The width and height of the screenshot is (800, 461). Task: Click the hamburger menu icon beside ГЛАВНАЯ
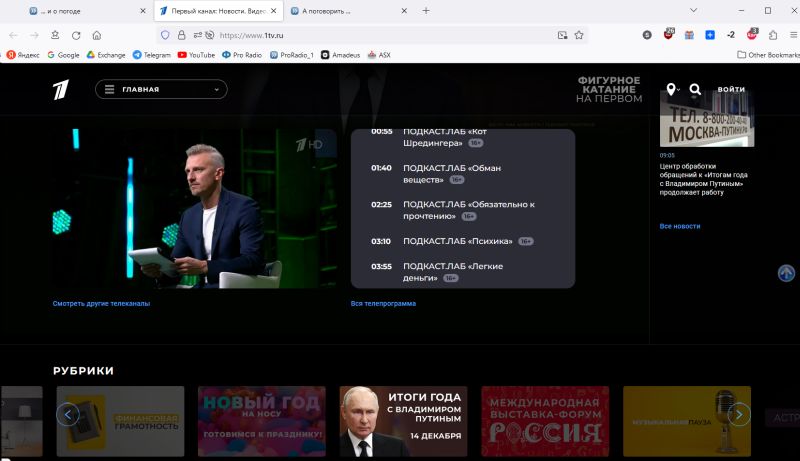tap(109, 89)
